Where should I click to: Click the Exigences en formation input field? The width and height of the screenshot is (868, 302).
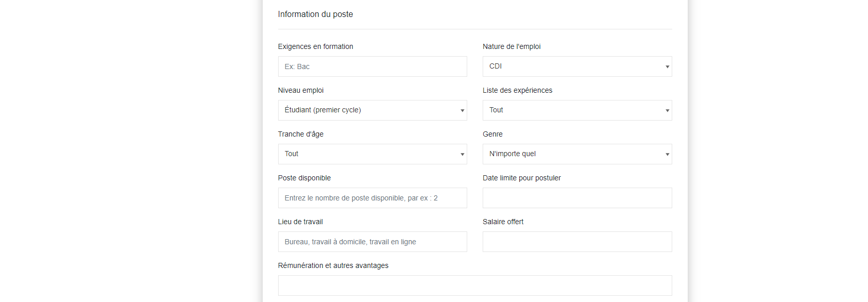(372, 66)
